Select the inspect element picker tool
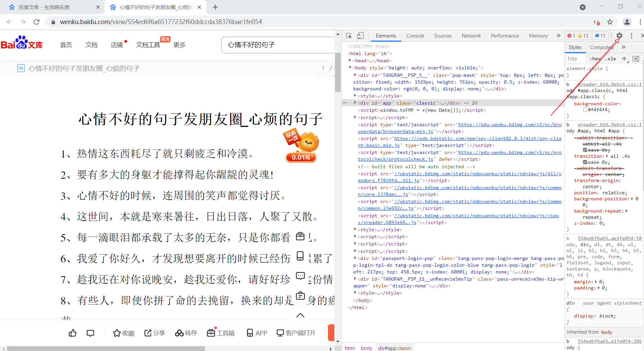The height and width of the screenshot is (351, 644). (x=349, y=36)
